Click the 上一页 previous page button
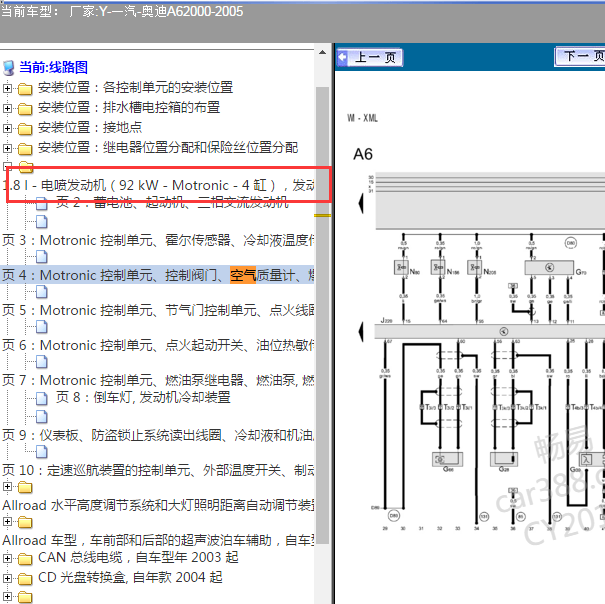Screen dimensions: 605x604 tap(370, 58)
